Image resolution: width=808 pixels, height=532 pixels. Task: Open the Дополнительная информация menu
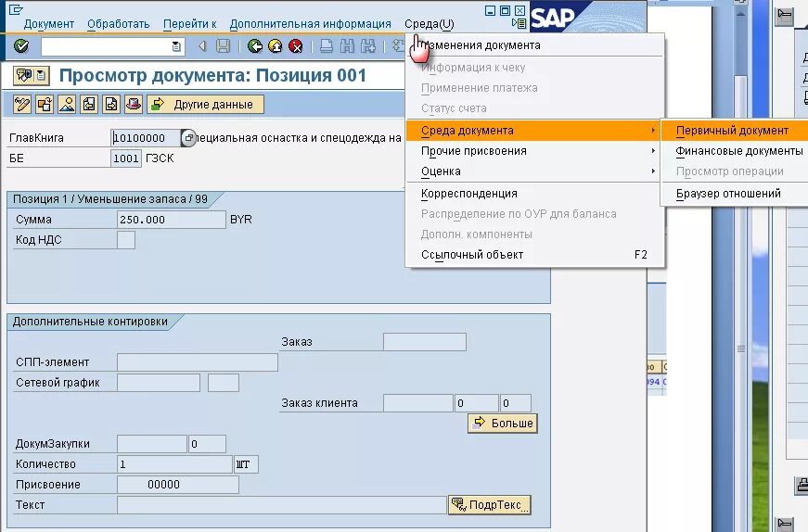click(310, 24)
